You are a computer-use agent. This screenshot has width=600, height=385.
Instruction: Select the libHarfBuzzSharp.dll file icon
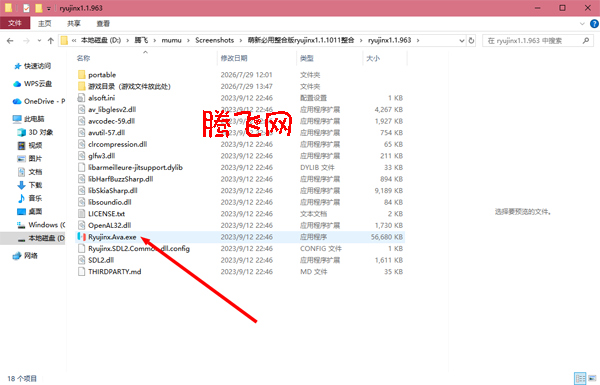point(81,179)
